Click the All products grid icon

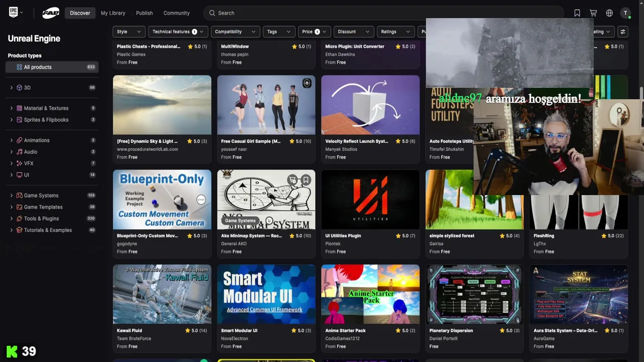point(19,67)
